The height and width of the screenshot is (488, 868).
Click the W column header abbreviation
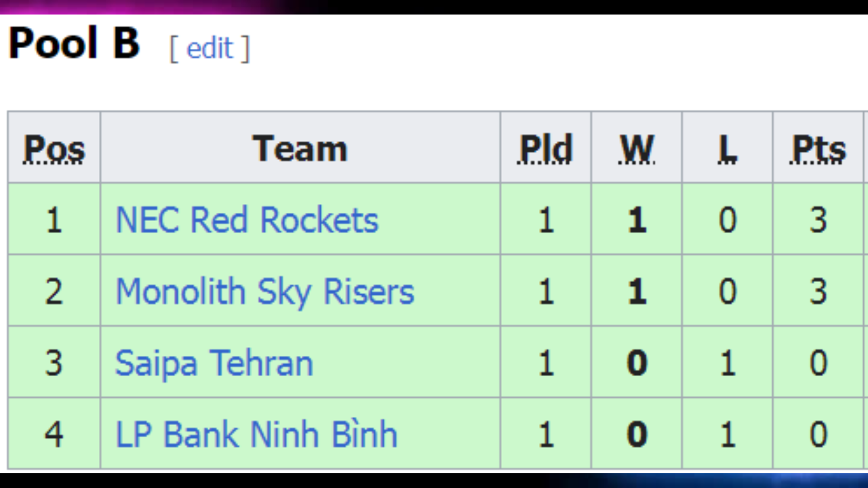[637, 148]
